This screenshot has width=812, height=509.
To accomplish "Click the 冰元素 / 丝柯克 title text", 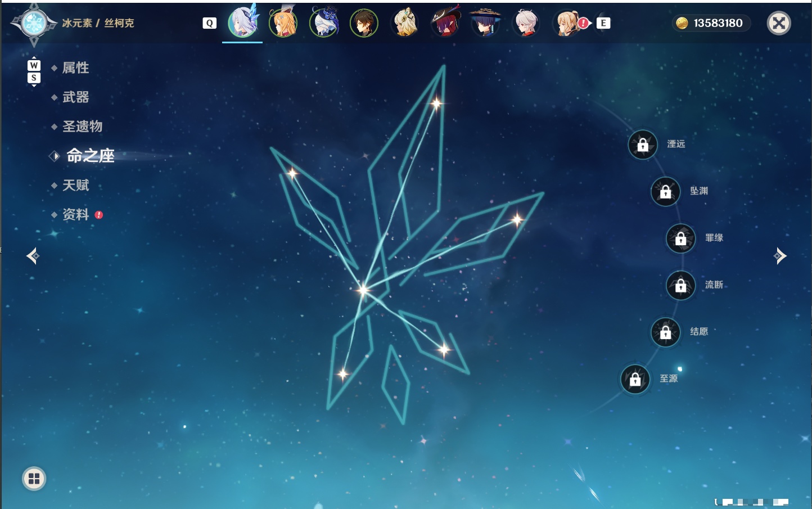I will pyautogui.click(x=98, y=23).
